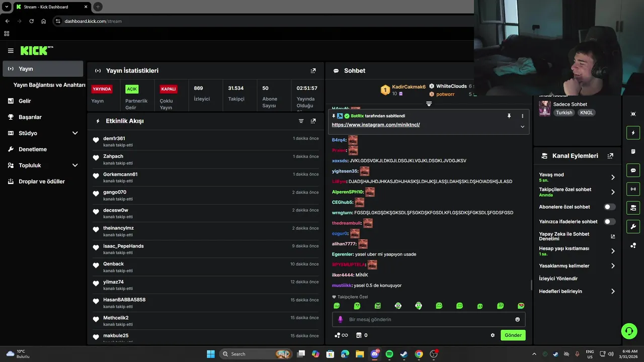Open Hesap yaşı kısıtlaması settings arrow
The height and width of the screenshot is (362, 644).
tap(613, 251)
